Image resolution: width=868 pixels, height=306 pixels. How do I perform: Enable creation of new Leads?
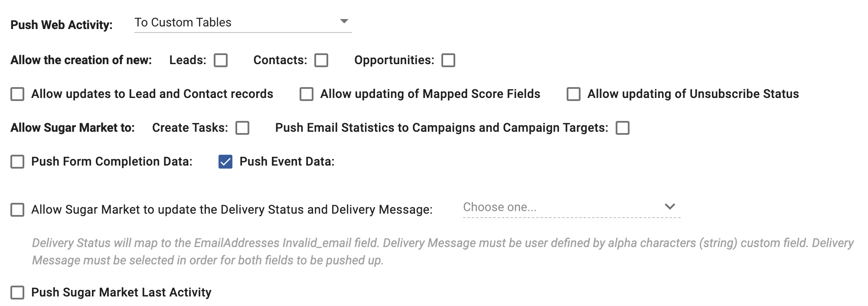point(221,60)
